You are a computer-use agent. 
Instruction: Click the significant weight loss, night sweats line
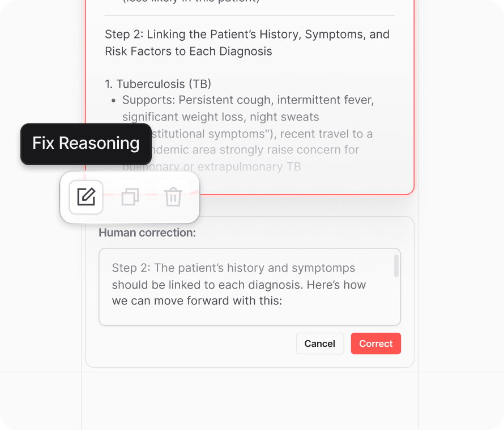[220, 117]
